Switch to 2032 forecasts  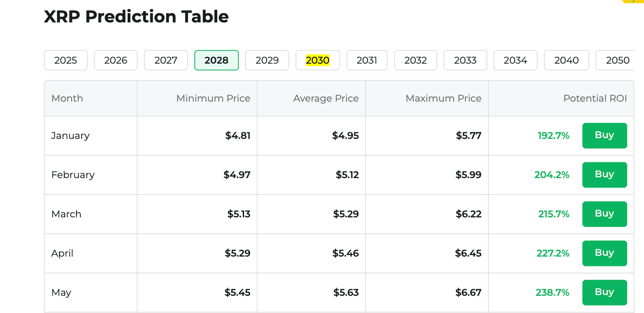[415, 60]
